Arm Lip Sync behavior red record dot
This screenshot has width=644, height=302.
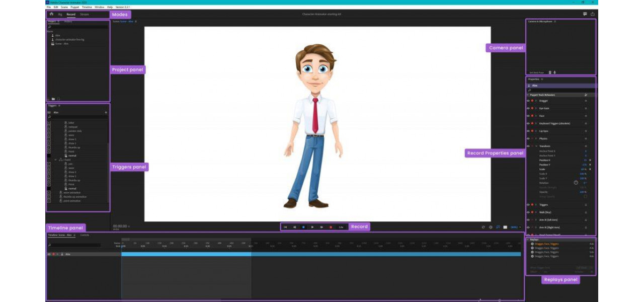532,131
